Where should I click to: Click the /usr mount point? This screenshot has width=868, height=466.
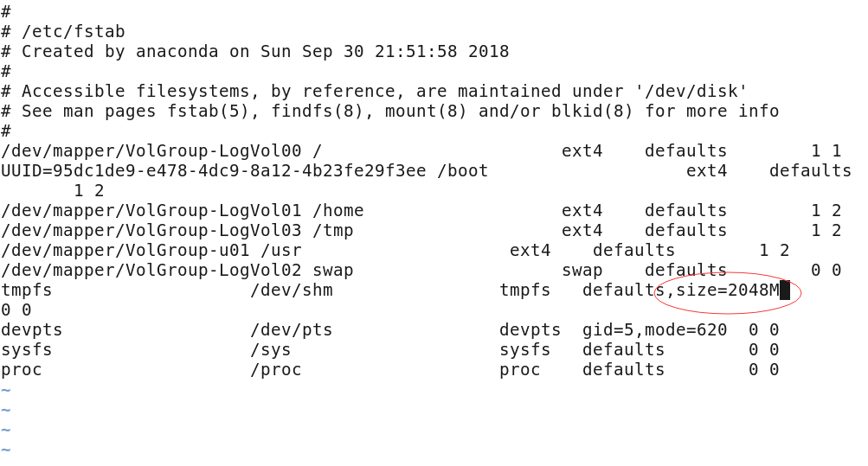click(281, 251)
